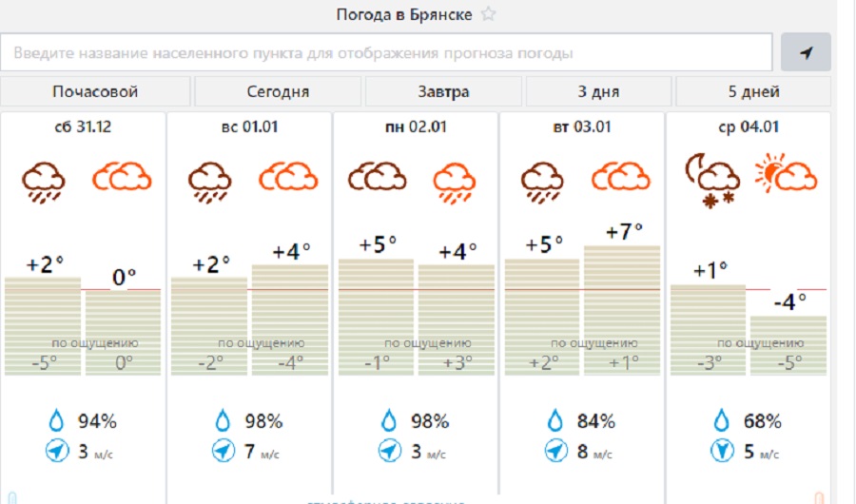
Task: Click the moon with snow icon under ср 04.01
Action: [x=712, y=181]
